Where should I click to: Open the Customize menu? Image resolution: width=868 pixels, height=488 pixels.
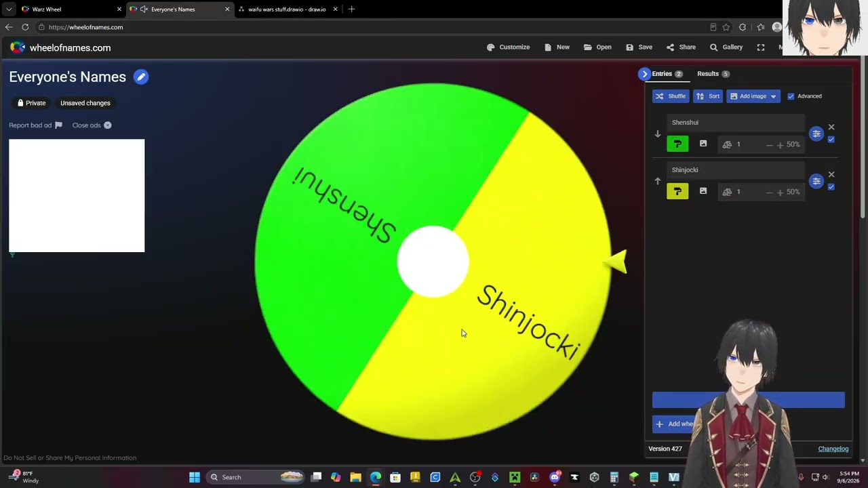tap(509, 47)
